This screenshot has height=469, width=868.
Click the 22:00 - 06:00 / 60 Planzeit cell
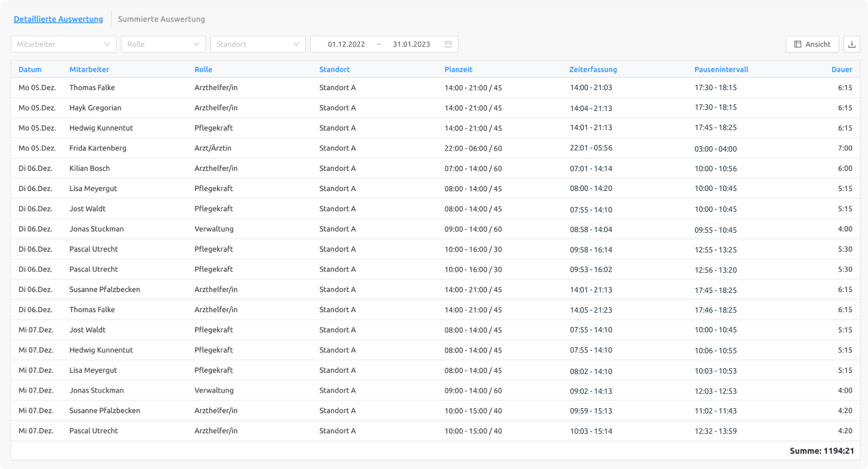pyautogui.click(x=473, y=148)
